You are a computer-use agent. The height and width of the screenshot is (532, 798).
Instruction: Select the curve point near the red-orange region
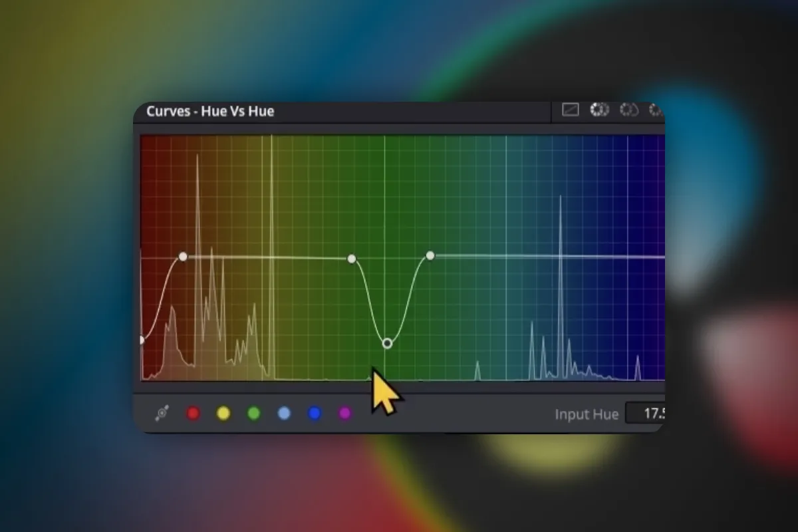[184, 256]
